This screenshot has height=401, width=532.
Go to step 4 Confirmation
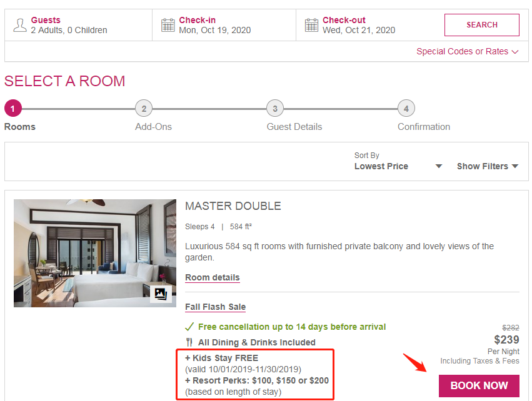click(x=406, y=109)
